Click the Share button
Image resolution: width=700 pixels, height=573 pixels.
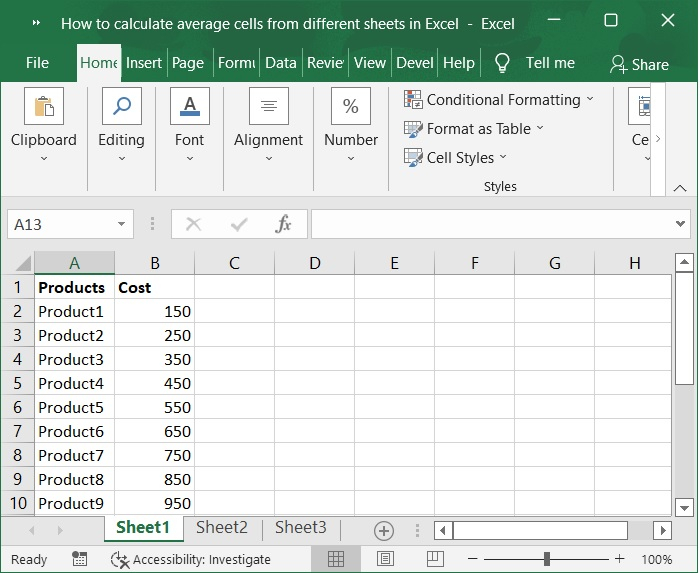click(639, 64)
